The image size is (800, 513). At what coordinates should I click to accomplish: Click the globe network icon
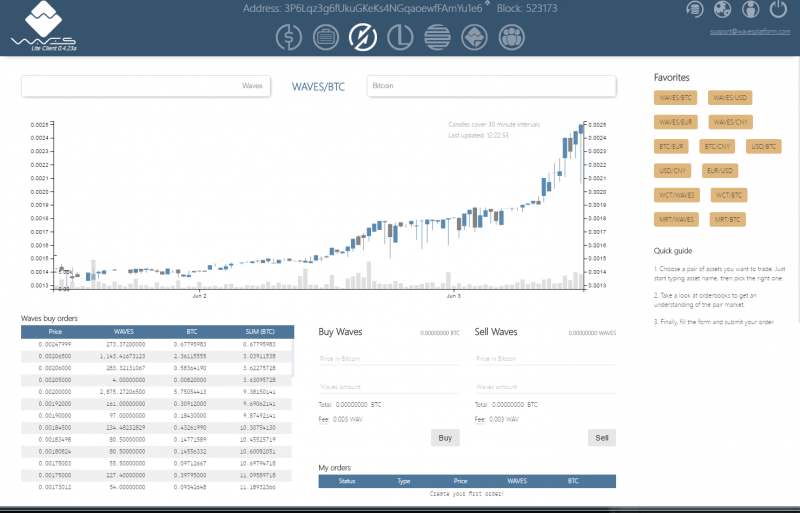[x=722, y=9]
